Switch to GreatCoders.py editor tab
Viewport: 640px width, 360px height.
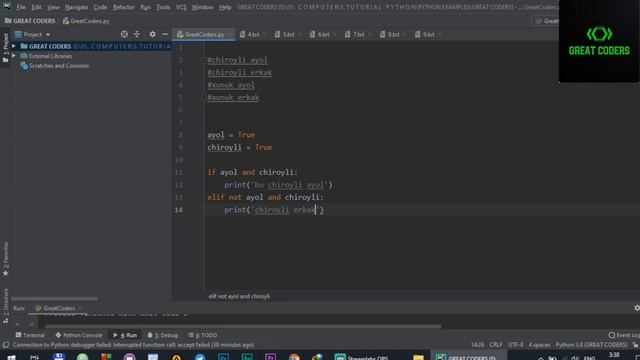[x=203, y=35]
